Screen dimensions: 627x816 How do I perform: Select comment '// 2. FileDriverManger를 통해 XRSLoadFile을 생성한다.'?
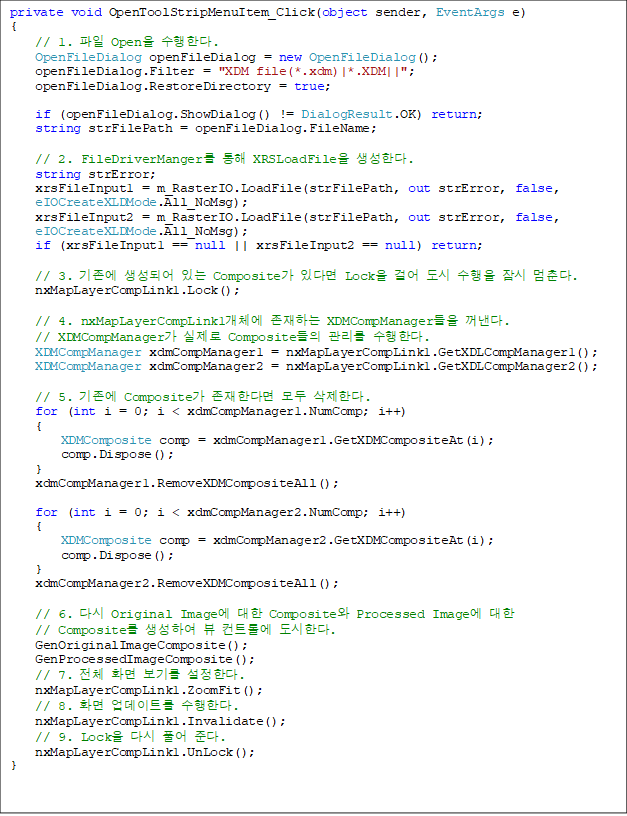tap(224, 159)
